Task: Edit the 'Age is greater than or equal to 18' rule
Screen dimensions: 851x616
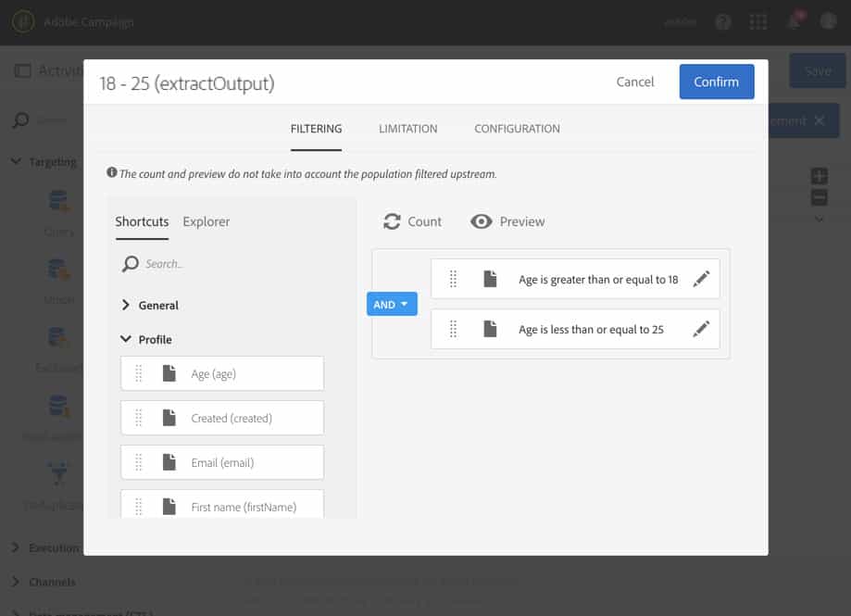Action: [x=701, y=279]
